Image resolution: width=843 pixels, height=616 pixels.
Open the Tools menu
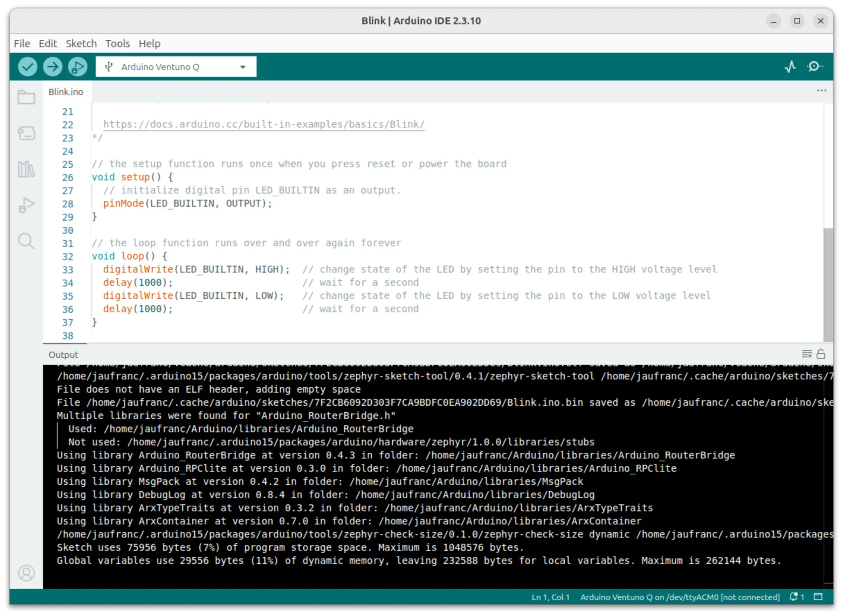click(x=117, y=43)
